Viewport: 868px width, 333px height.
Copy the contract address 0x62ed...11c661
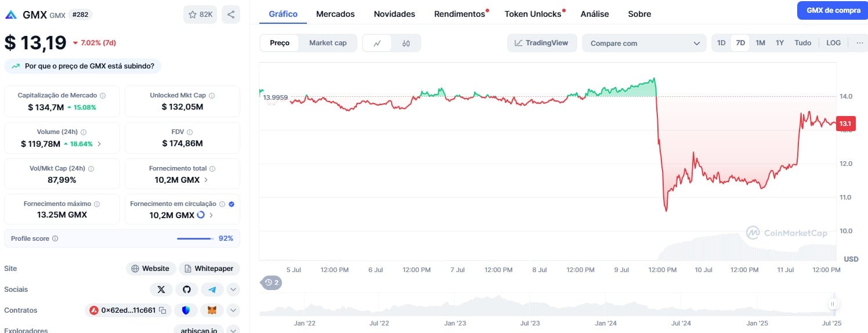pyautogui.click(x=162, y=310)
